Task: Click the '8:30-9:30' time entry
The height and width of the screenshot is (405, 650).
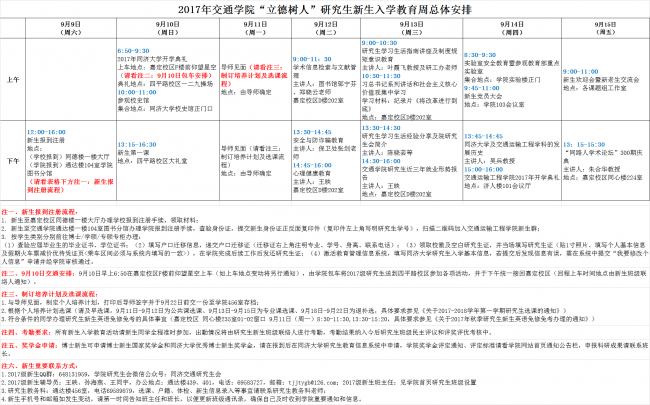Action: [x=480, y=55]
